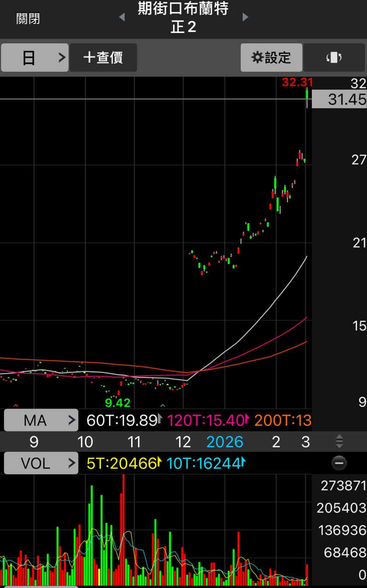This screenshot has height=588, width=367.
Task: Select the 120T moving average value
Action: [206, 420]
